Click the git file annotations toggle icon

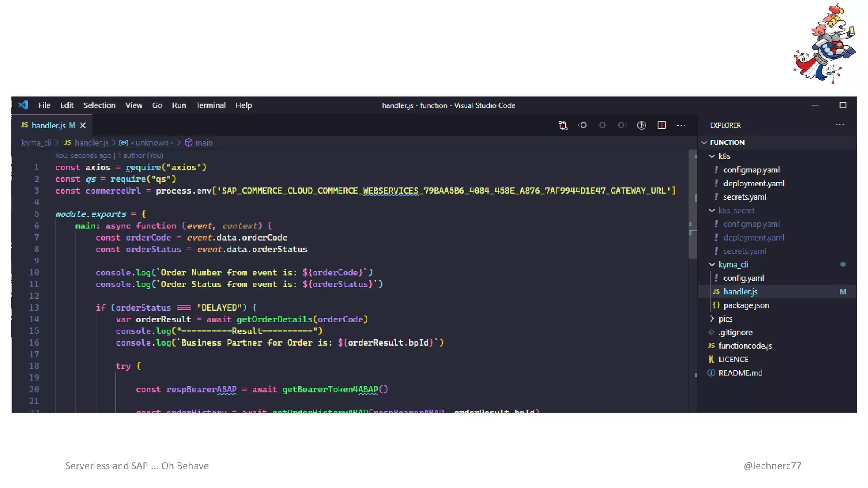642,125
